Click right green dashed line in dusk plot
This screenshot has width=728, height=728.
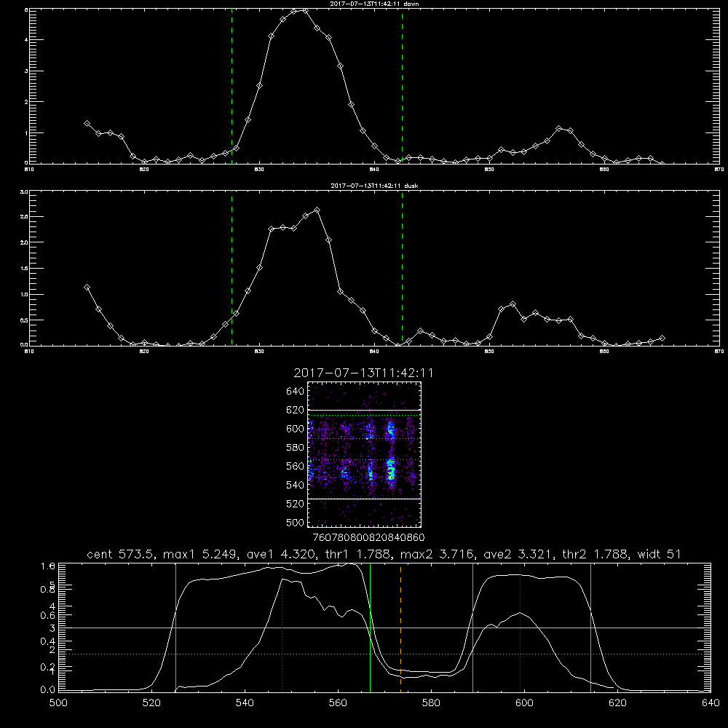tap(402, 268)
